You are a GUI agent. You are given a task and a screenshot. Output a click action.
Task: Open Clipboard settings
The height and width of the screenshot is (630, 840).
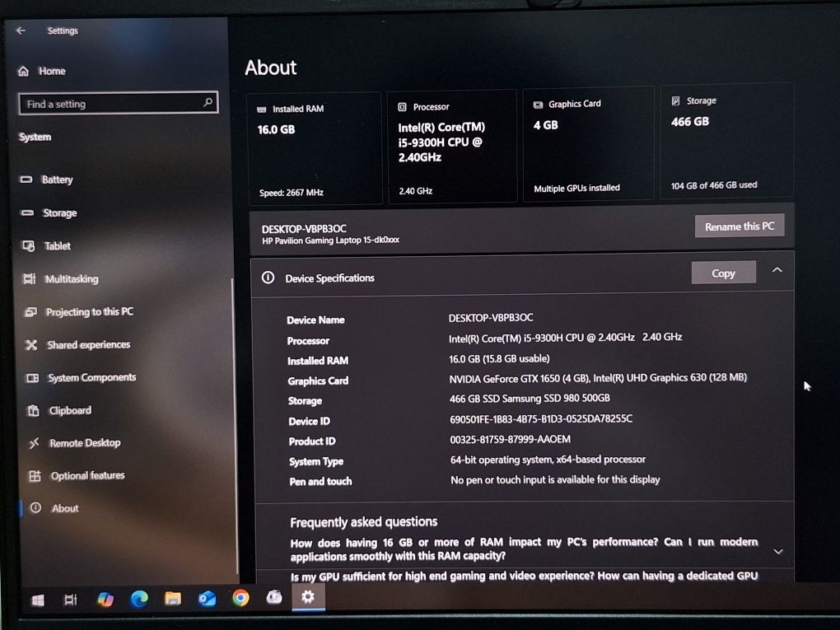70,410
